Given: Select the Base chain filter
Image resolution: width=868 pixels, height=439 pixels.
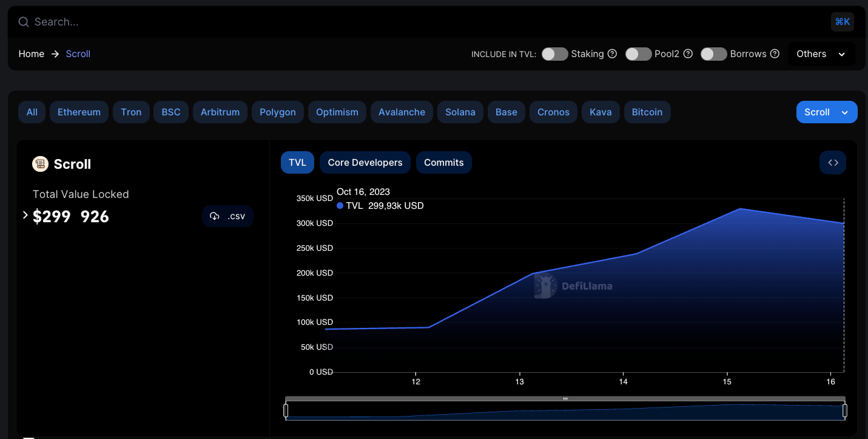Looking at the screenshot, I should coord(506,112).
